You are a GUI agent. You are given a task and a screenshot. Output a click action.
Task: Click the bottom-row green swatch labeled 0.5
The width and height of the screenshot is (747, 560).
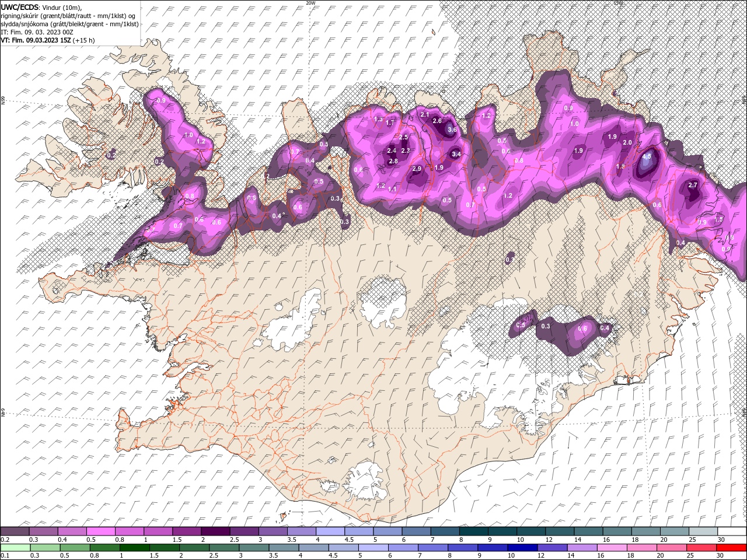pyautogui.click(x=75, y=548)
